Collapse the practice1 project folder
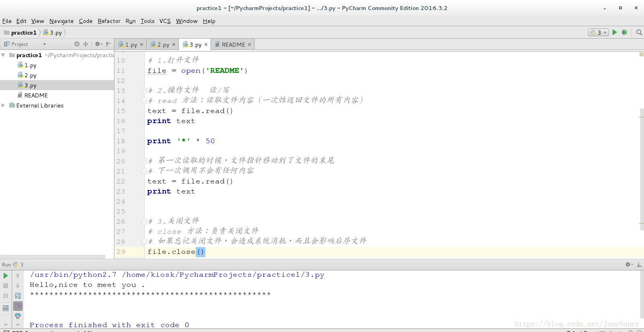The image size is (644, 332). point(3,55)
